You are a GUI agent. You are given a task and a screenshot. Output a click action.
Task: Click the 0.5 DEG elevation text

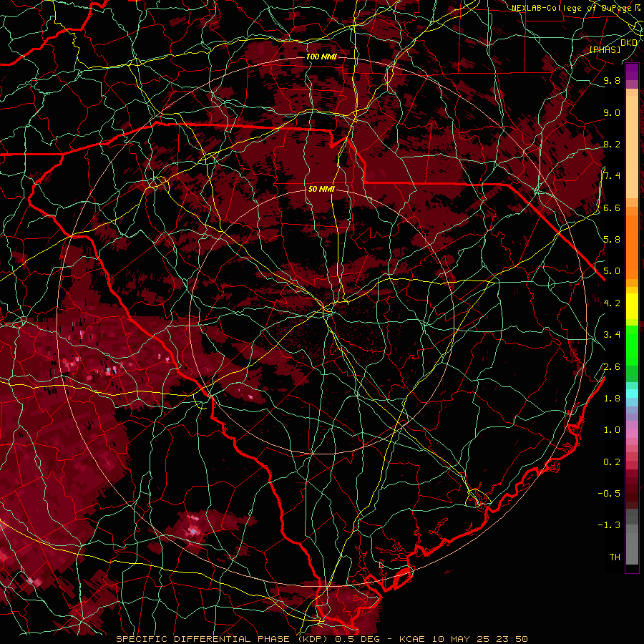(357, 639)
